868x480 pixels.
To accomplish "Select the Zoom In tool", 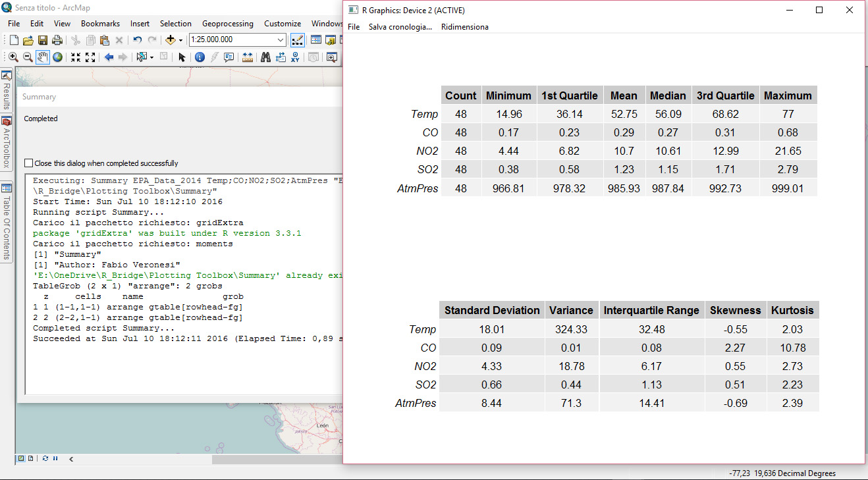I will 13,57.
